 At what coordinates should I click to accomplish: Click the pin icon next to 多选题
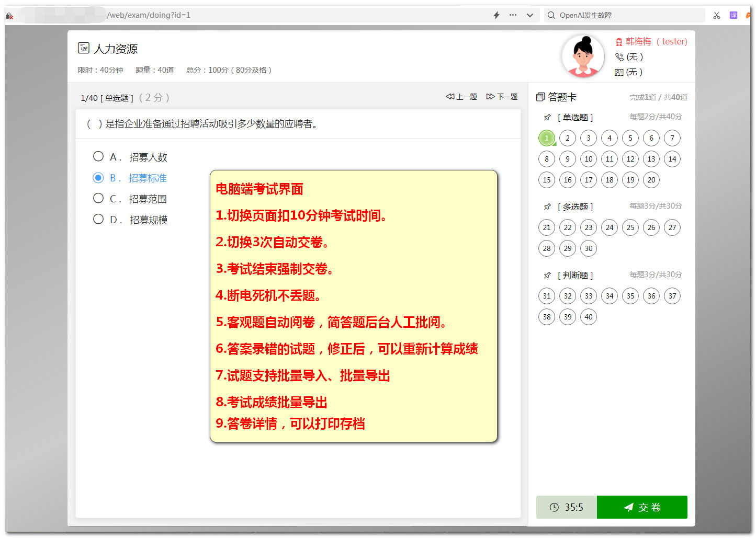point(547,207)
